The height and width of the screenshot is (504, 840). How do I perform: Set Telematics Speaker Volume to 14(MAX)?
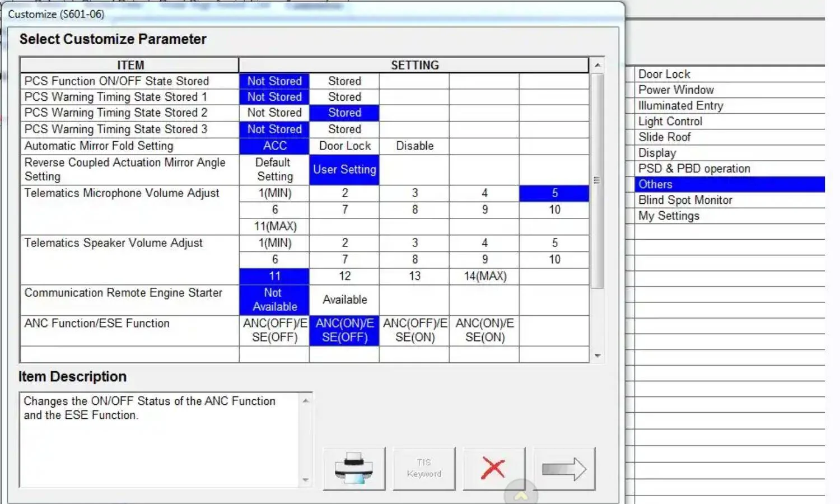484,276
